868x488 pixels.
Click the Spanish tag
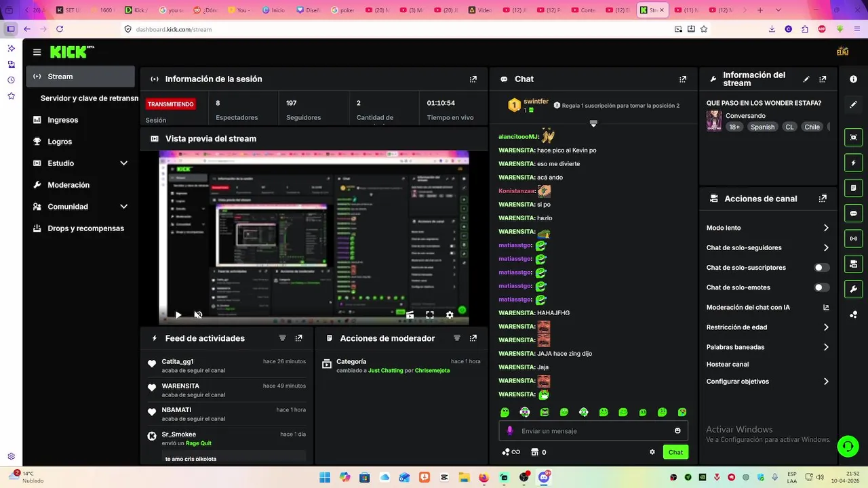pos(762,127)
